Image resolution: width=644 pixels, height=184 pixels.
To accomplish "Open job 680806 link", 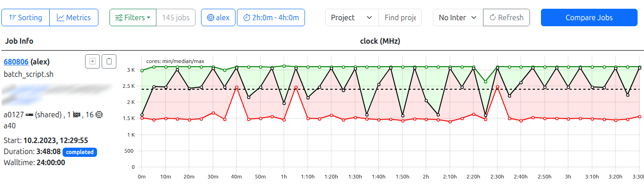I will coord(16,62).
